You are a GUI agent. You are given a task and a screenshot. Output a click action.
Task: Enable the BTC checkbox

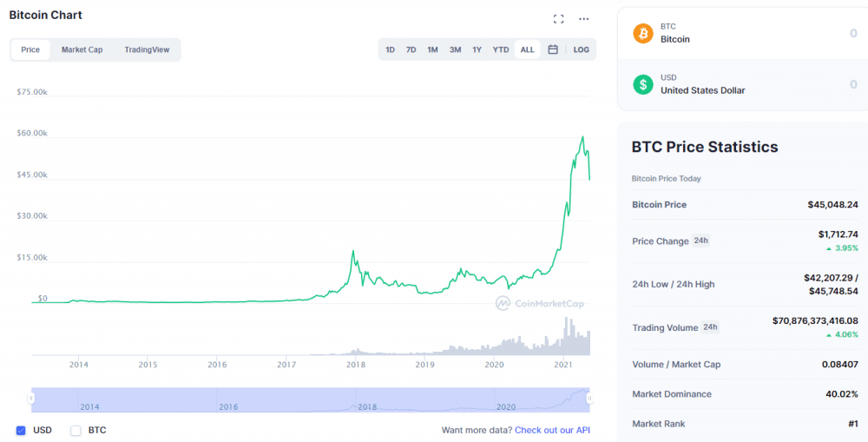pos(76,430)
